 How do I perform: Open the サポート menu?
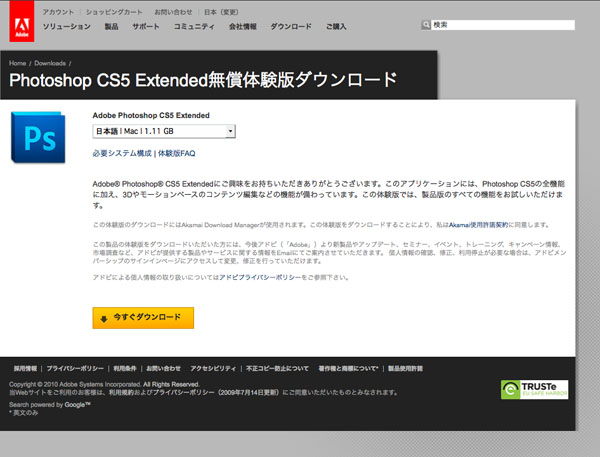146,26
